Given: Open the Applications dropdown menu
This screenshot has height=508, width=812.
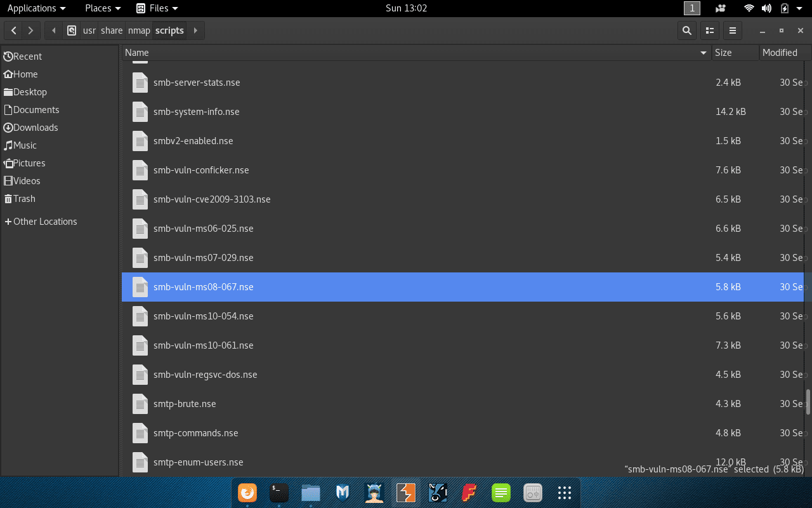Looking at the screenshot, I should (x=36, y=8).
